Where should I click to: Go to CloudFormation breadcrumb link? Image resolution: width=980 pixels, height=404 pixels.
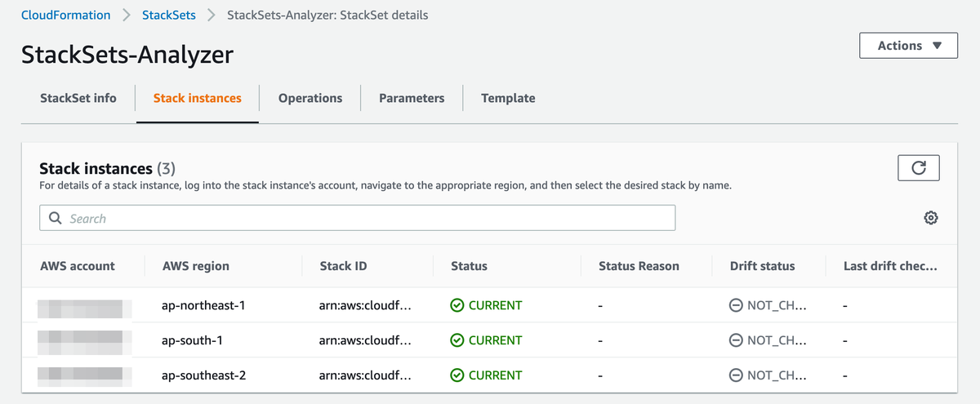click(66, 15)
